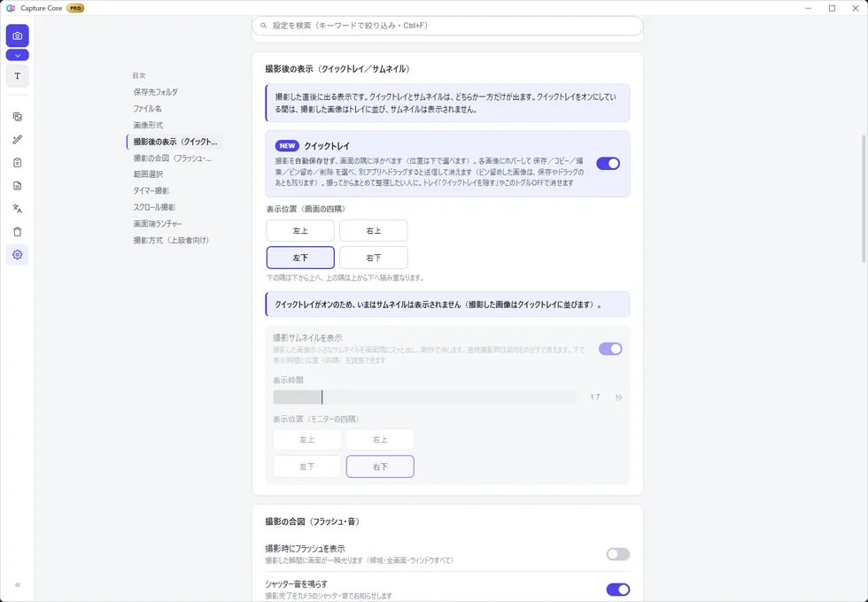Choose 右上 for quick tray position
The width and height of the screenshot is (868, 602).
pos(374,231)
